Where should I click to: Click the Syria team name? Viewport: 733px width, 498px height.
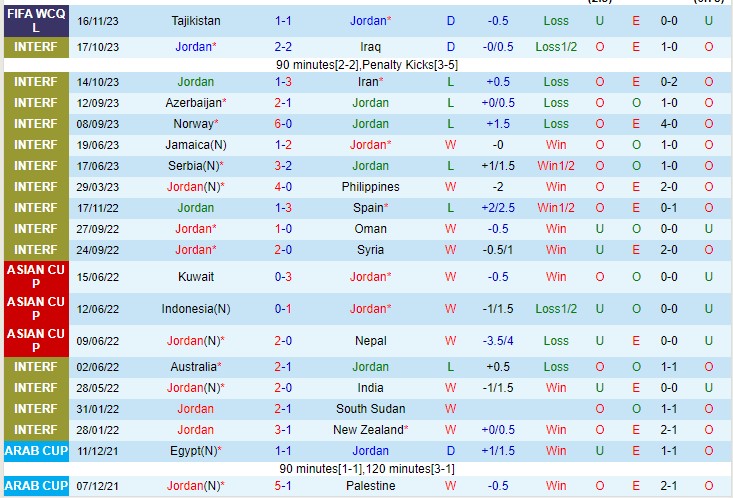click(x=370, y=250)
